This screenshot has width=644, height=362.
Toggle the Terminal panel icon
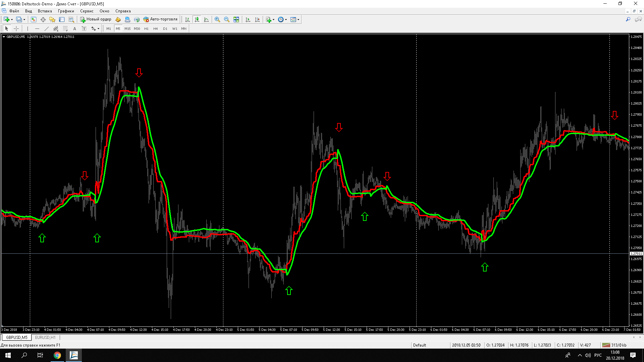[x=62, y=19]
